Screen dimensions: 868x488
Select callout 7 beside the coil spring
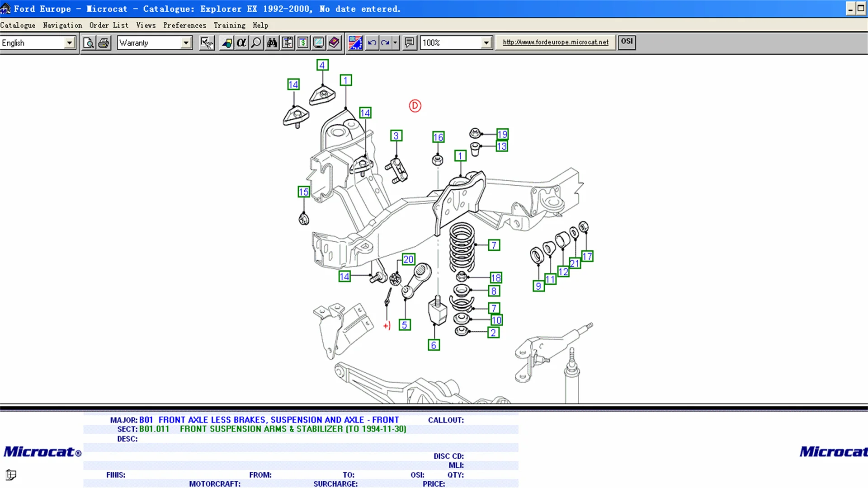494,245
